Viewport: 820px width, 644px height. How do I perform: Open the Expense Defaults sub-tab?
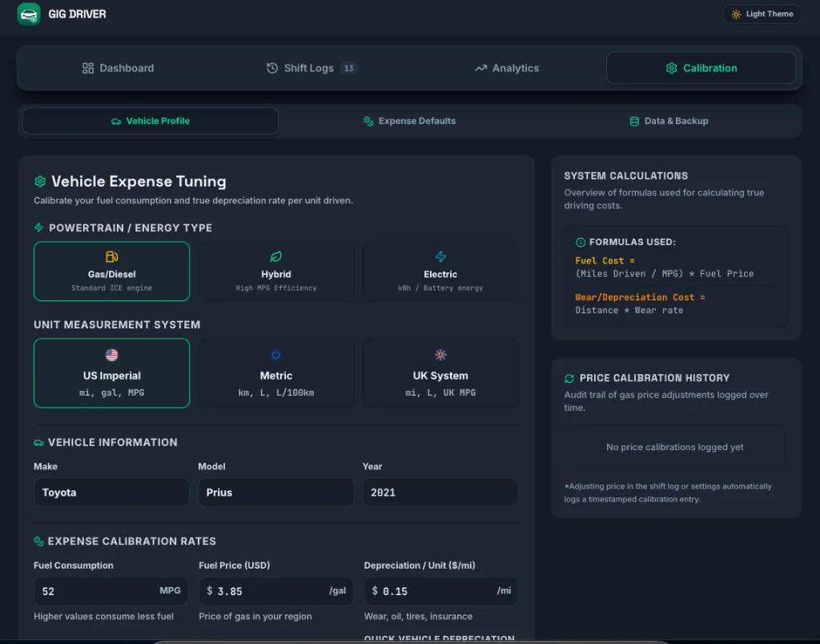pyautogui.click(x=409, y=122)
